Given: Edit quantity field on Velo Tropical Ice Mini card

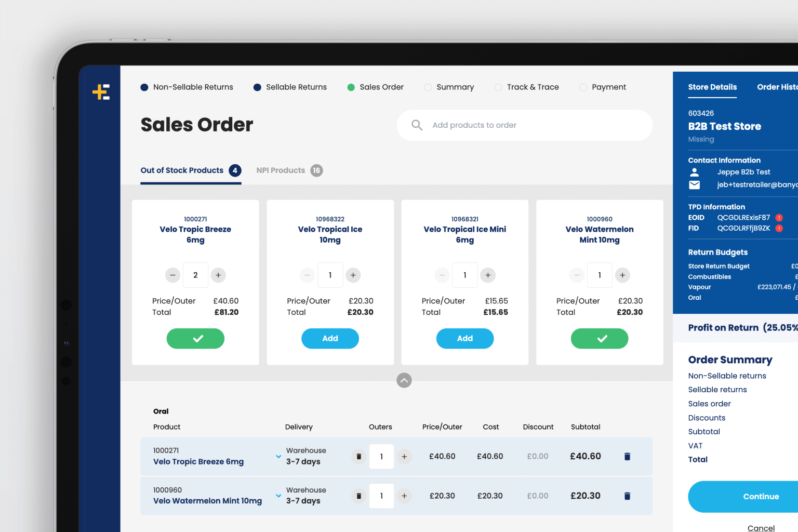Looking at the screenshot, I should 465,275.
